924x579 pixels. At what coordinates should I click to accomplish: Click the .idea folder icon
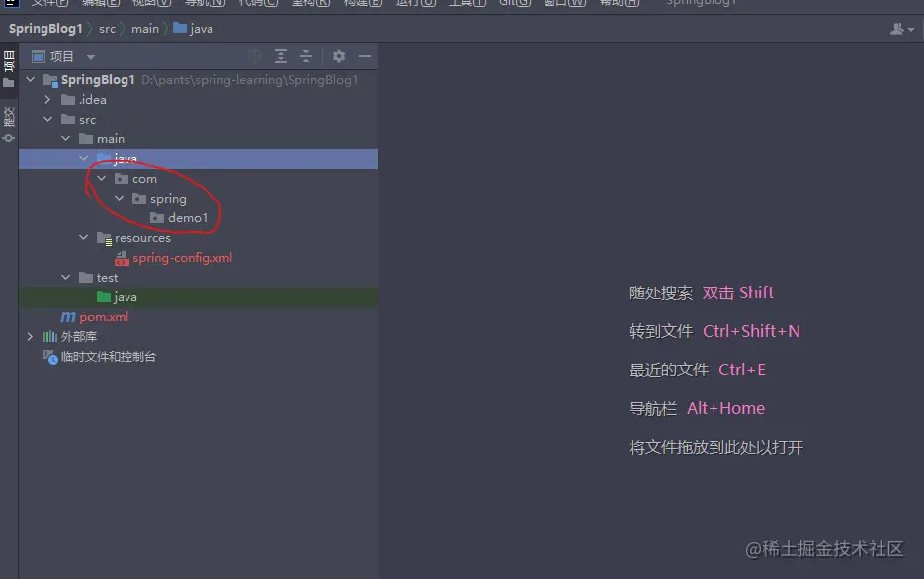68,100
